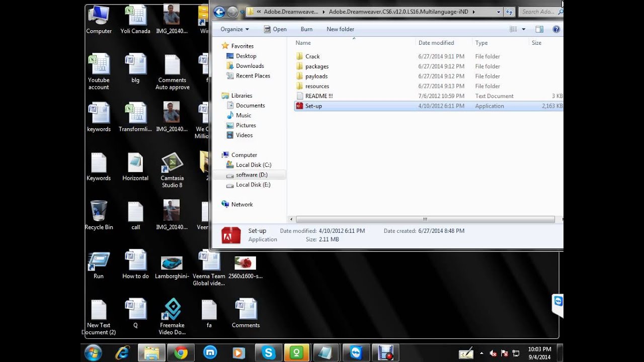This screenshot has width=644, height=362.
Task: Select the resources folder
Action: 317,86
